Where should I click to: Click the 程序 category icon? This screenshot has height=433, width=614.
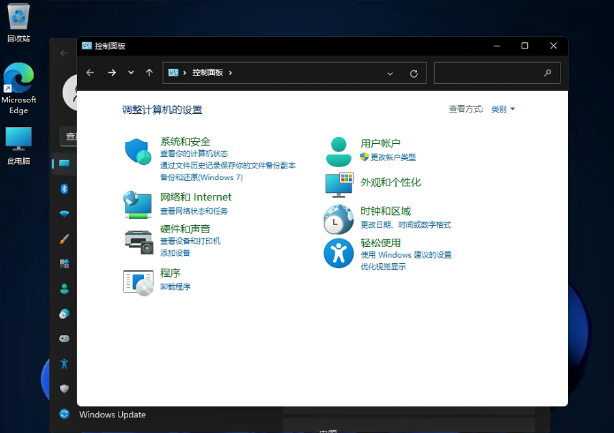click(x=138, y=282)
